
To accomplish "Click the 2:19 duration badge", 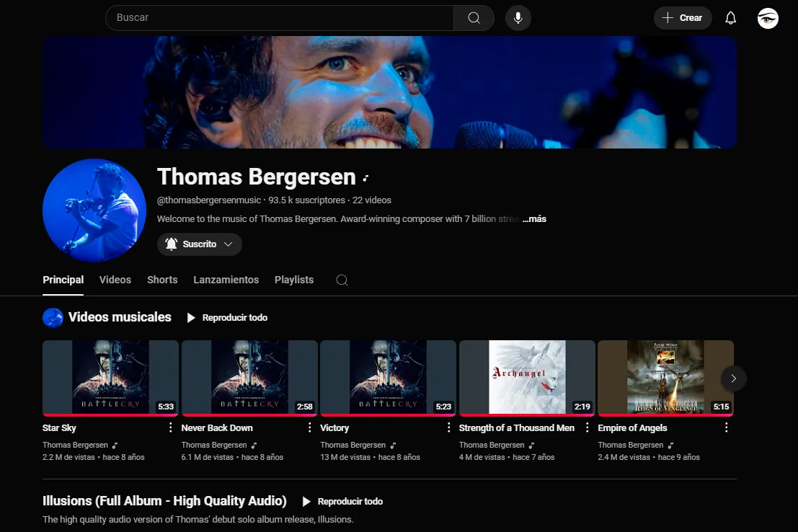I will point(582,407).
